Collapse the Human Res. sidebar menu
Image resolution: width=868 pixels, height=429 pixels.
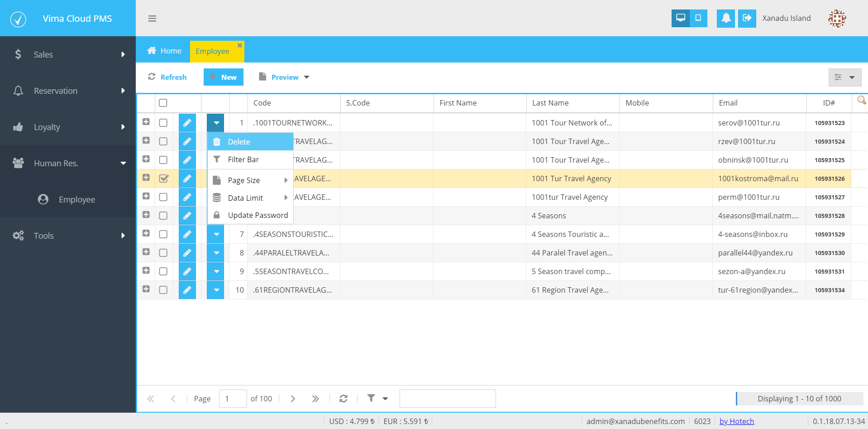[68, 163]
